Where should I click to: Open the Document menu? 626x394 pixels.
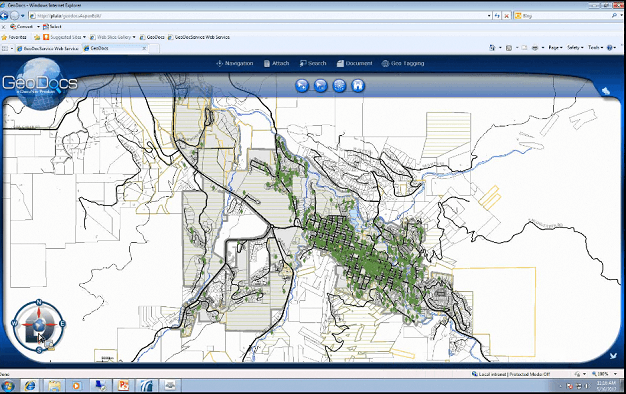[x=355, y=63]
